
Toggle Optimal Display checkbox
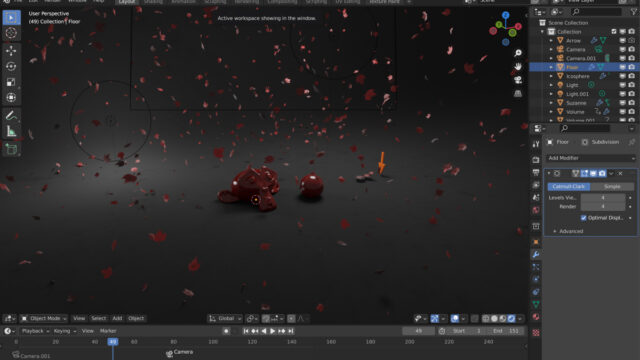pos(583,218)
